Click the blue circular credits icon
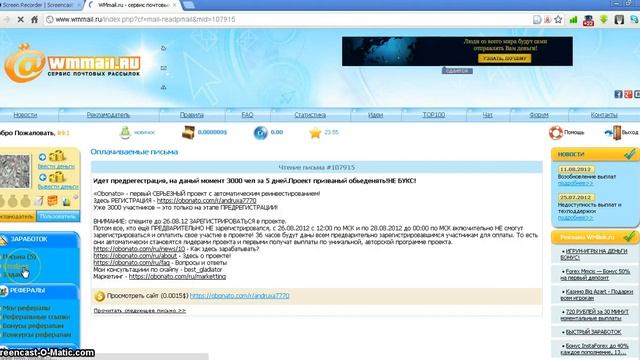Screen dimensions: 640x360 (260, 133)
